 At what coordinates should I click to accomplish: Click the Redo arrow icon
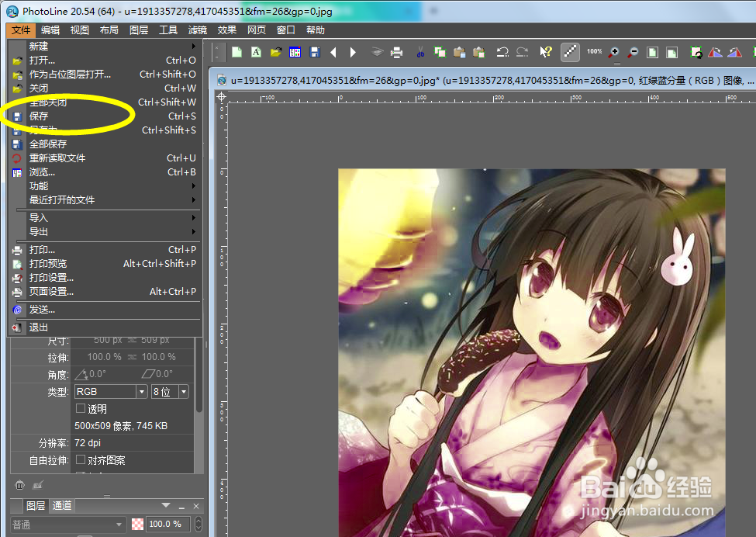pyautogui.click(x=522, y=52)
